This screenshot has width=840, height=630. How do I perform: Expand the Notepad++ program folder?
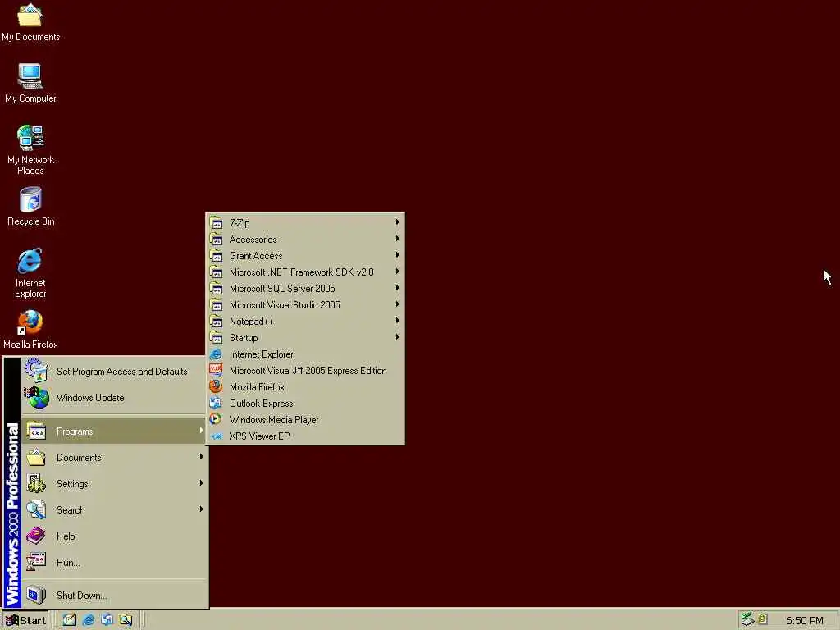305,322
